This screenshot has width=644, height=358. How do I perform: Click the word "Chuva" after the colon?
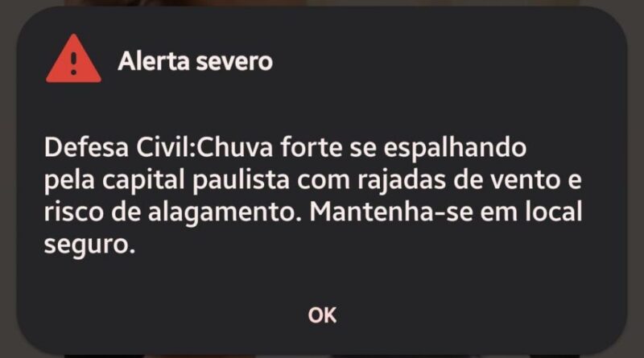(x=235, y=147)
